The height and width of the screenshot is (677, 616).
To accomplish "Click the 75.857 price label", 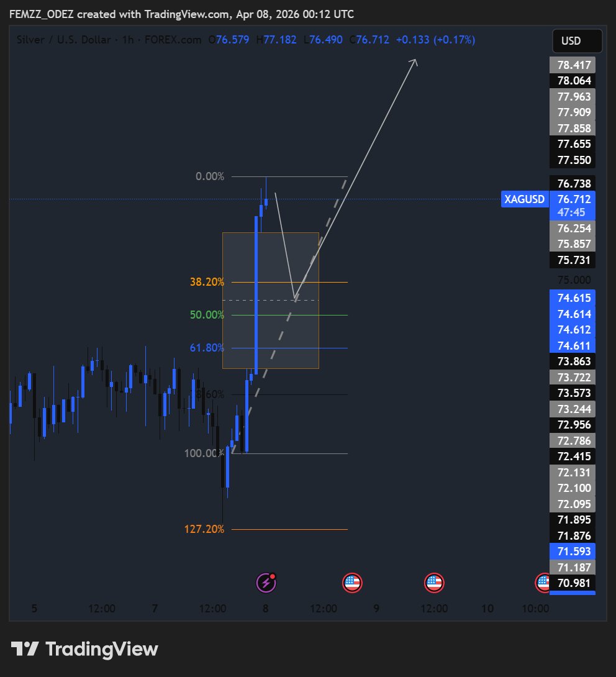I will (x=573, y=244).
